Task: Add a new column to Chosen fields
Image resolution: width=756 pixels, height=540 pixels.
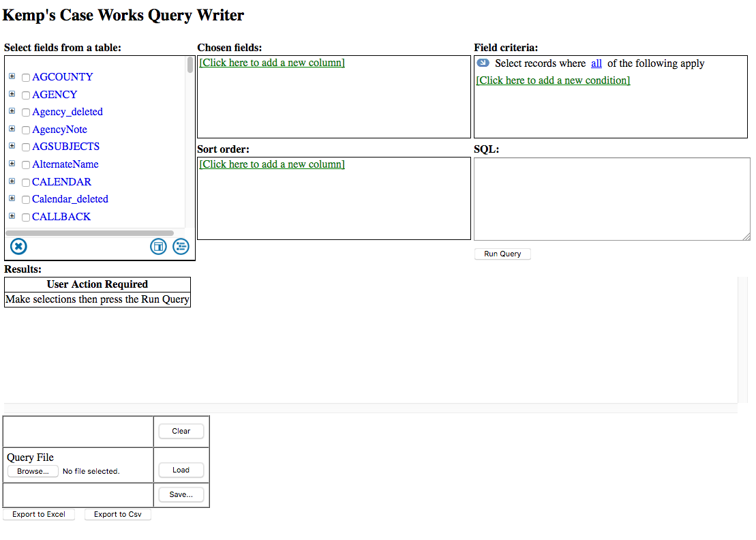Action: coord(272,63)
